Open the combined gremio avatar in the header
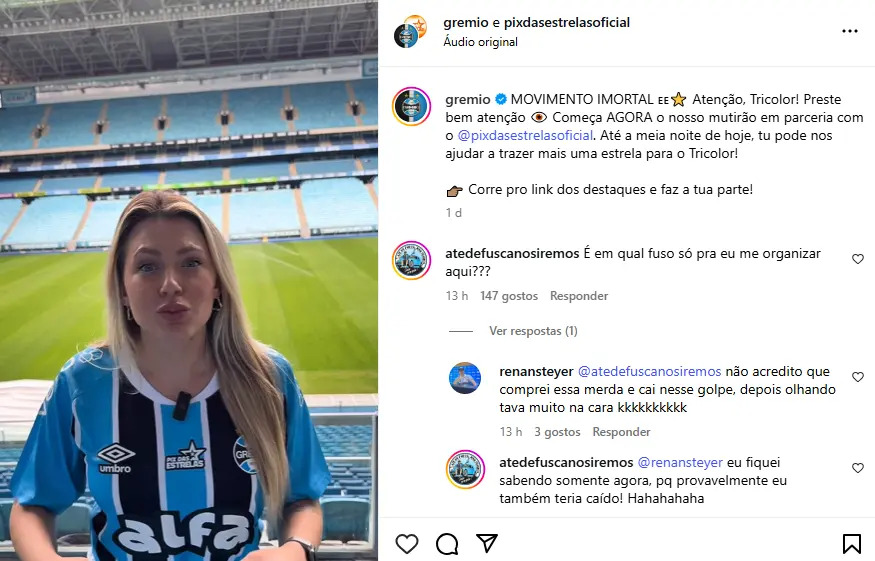 [409, 32]
